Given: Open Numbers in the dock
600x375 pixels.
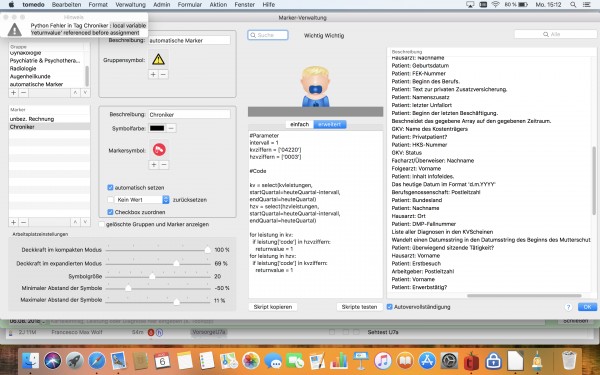Looking at the screenshot, I should tap(339, 360).
